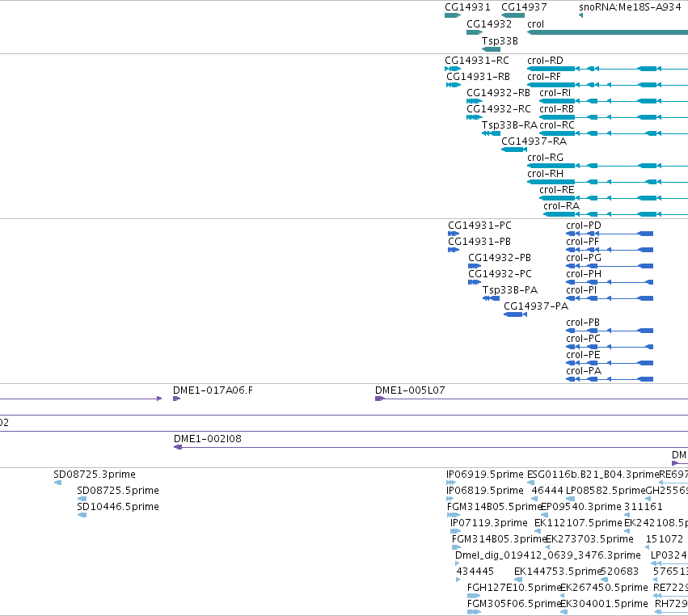Select the CG14932-RC transcript label
The image size is (688, 616).
pos(499,109)
